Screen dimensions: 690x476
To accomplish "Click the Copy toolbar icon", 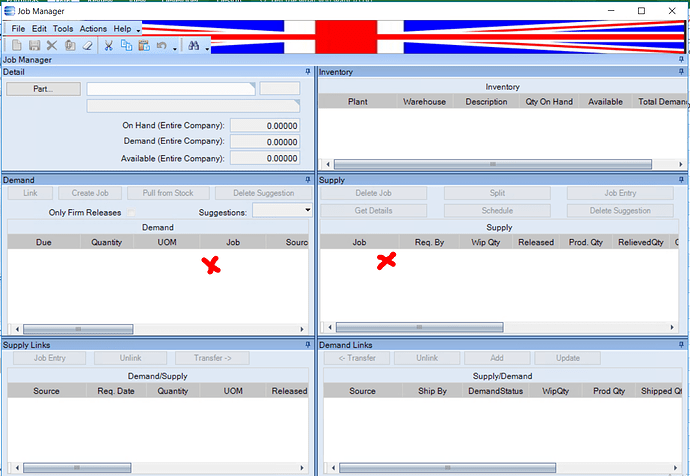I will (x=126, y=45).
